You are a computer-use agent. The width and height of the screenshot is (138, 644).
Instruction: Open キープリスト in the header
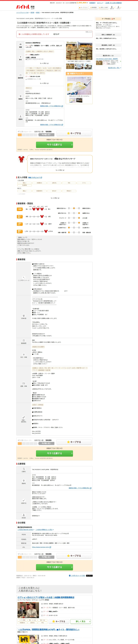(83, 8)
